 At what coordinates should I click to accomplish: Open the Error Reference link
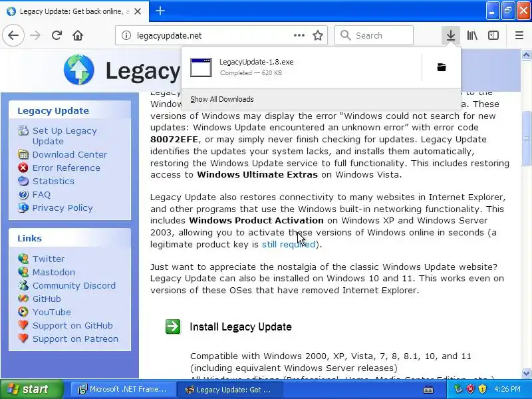pos(66,168)
